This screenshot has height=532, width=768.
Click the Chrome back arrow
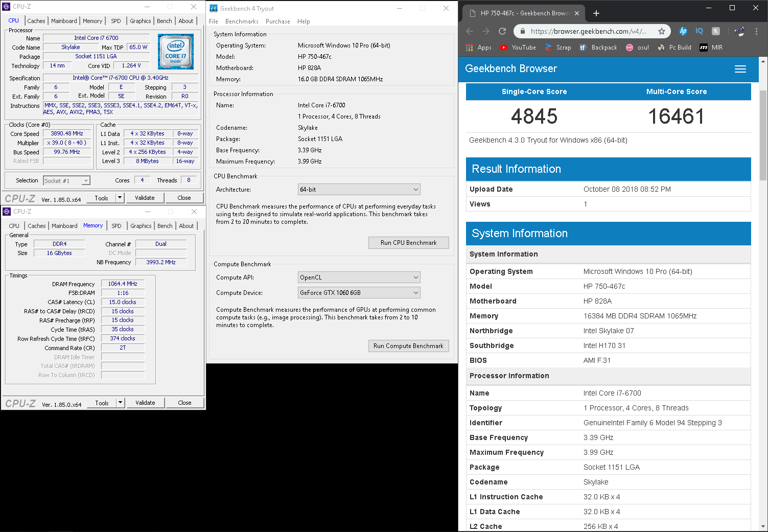click(x=470, y=31)
